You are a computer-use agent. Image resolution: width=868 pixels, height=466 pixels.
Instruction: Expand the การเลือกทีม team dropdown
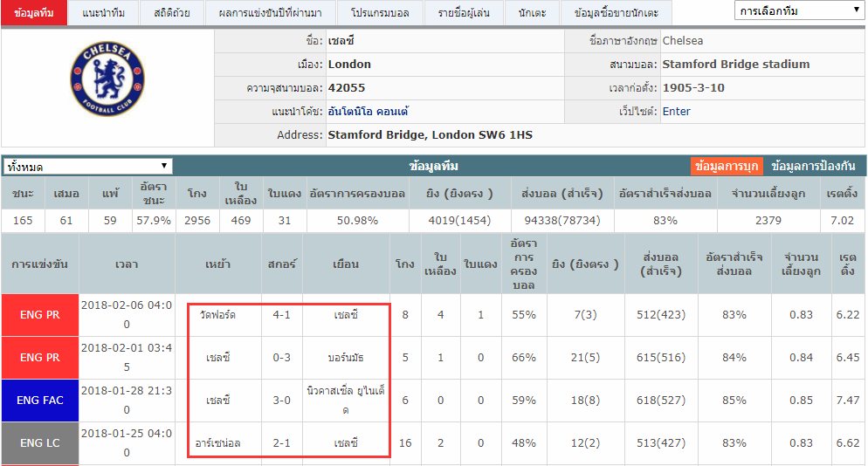(x=799, y=10)
